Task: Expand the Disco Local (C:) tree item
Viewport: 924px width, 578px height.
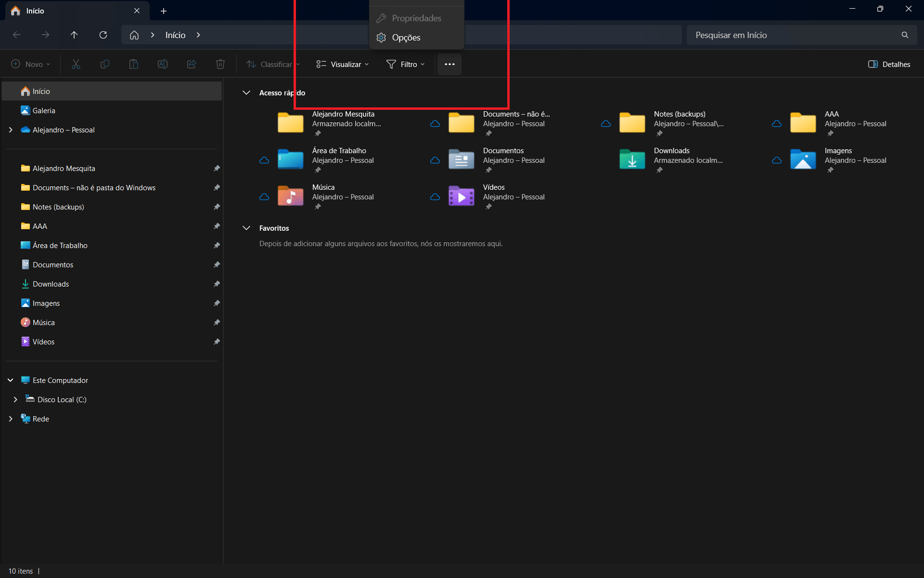Action: point(15,399)
